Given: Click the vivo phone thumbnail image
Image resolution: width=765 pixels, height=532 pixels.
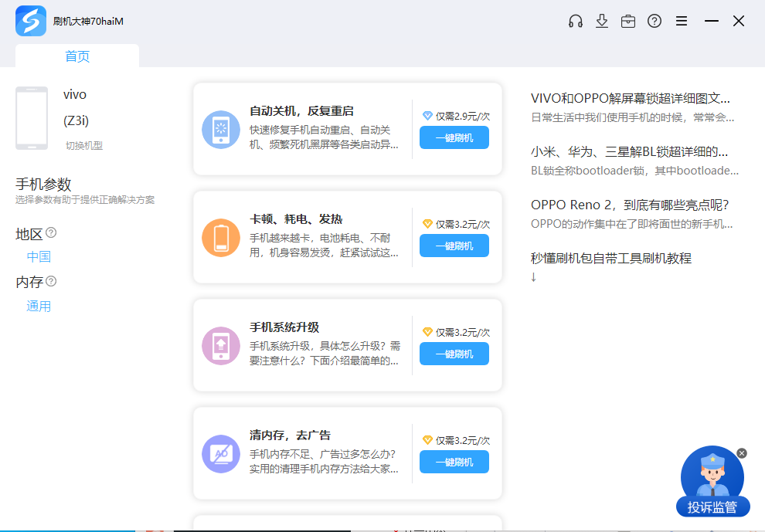Looking at the screenshot, I should pos(32,118).
